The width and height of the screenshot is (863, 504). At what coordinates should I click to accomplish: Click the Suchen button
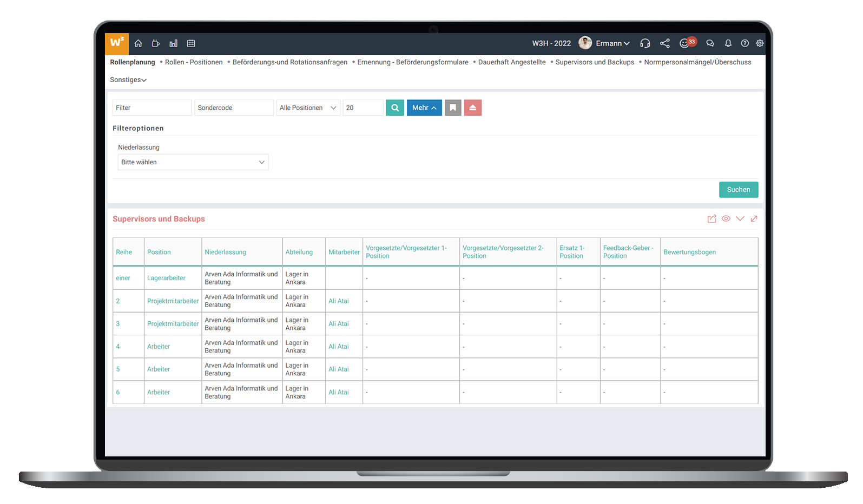[x=739, y=190]
